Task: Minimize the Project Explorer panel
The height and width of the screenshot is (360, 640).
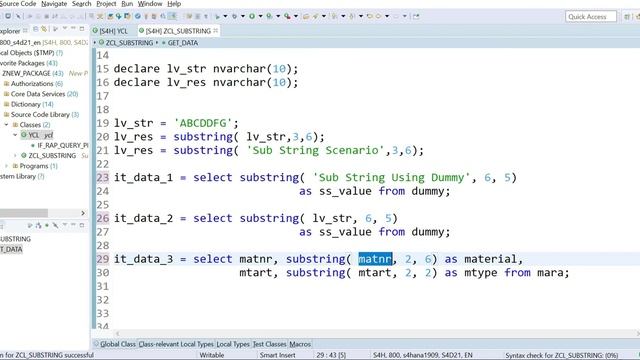Action: pos(73,28)
